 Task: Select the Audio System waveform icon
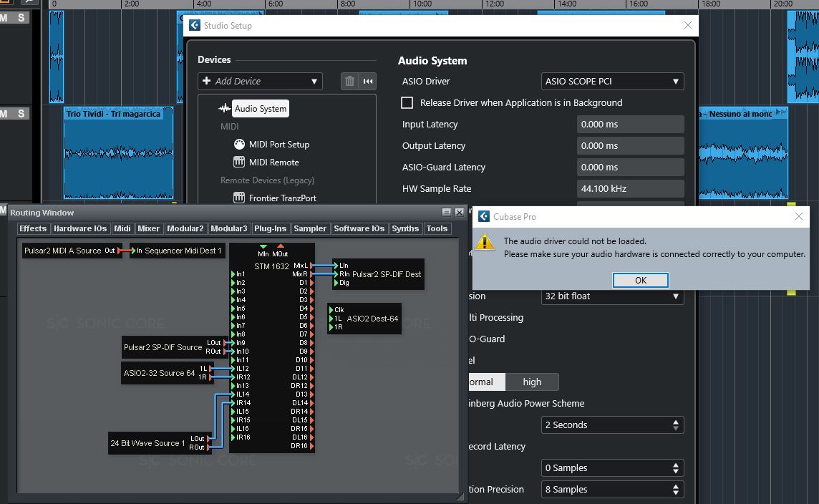coord(225,109)
